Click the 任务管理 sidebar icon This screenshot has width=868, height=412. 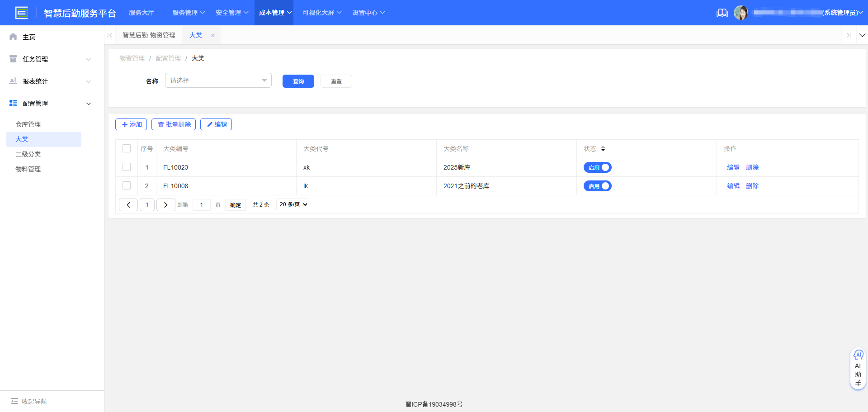click(13, 59)
